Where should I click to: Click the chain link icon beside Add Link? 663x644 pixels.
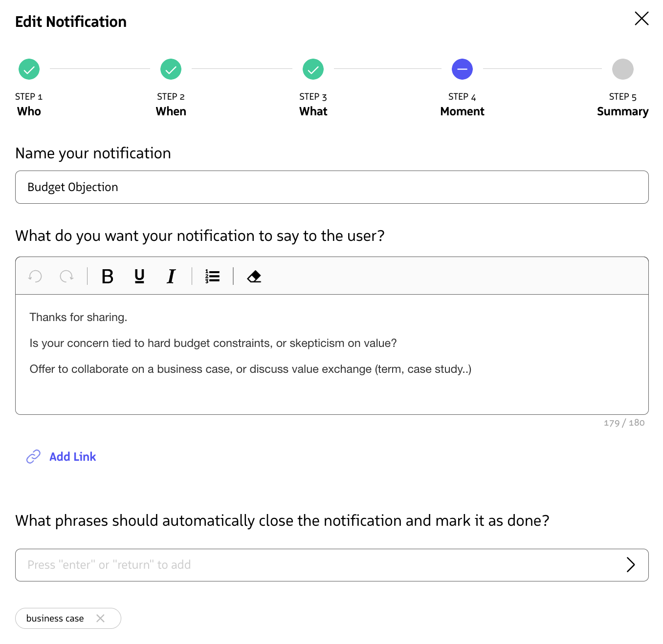pyautogui.click(x=33, y=456)
